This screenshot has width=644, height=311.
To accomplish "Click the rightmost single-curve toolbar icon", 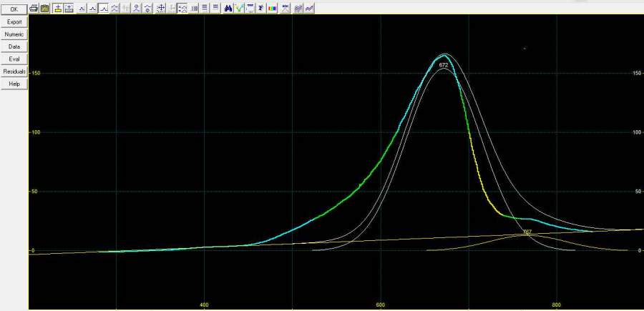I will click(x=309, y=8).
